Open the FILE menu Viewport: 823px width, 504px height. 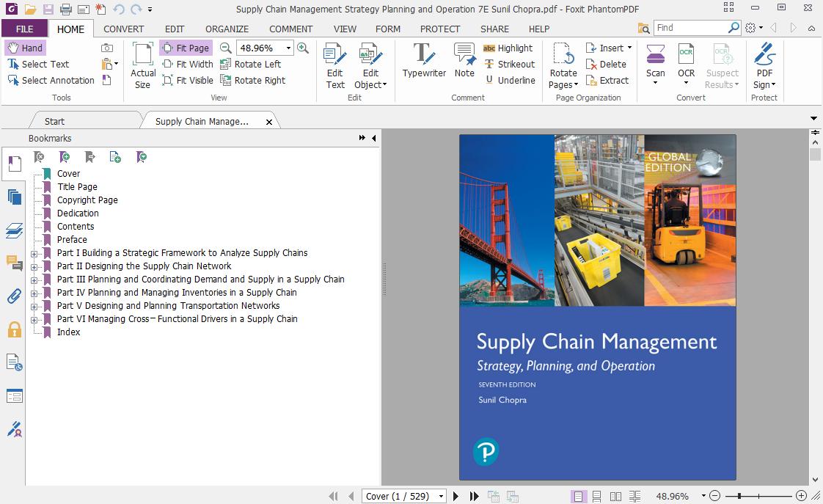25,29
